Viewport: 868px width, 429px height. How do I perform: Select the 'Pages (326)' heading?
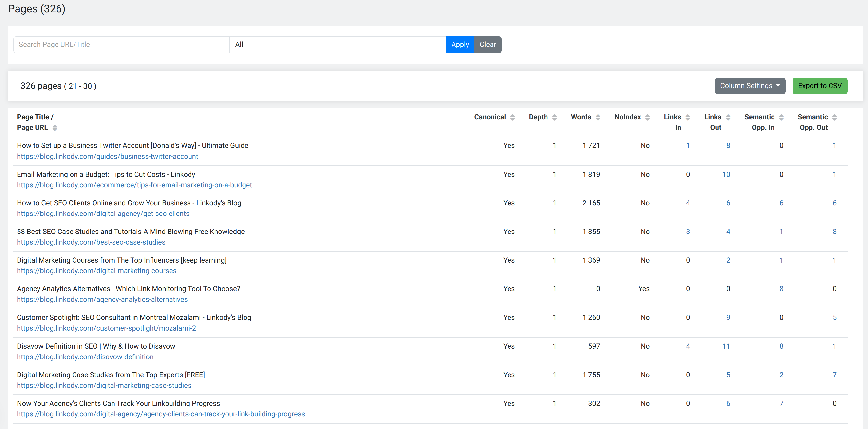[x=37, y=9]
